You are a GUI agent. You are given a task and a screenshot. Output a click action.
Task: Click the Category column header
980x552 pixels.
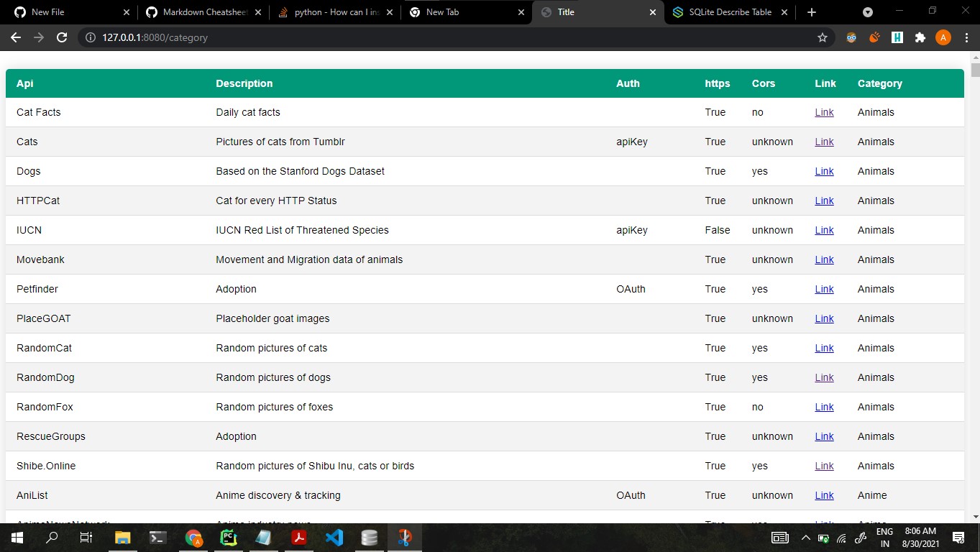click(879, 83)
